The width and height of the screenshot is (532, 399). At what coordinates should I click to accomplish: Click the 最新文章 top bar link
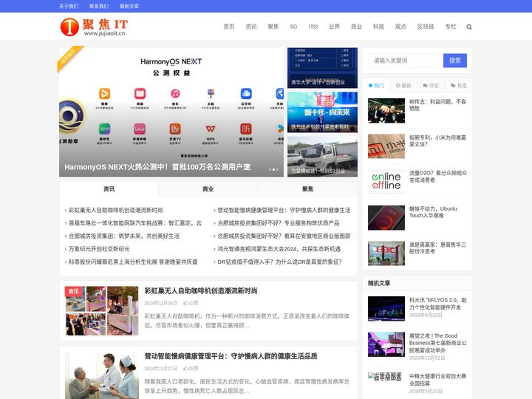click(129, 6)
